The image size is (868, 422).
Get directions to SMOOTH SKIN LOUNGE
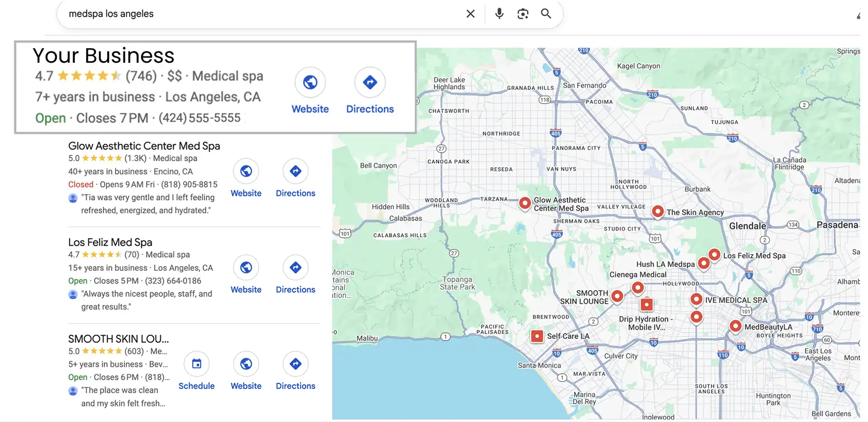tap(295, 364)
